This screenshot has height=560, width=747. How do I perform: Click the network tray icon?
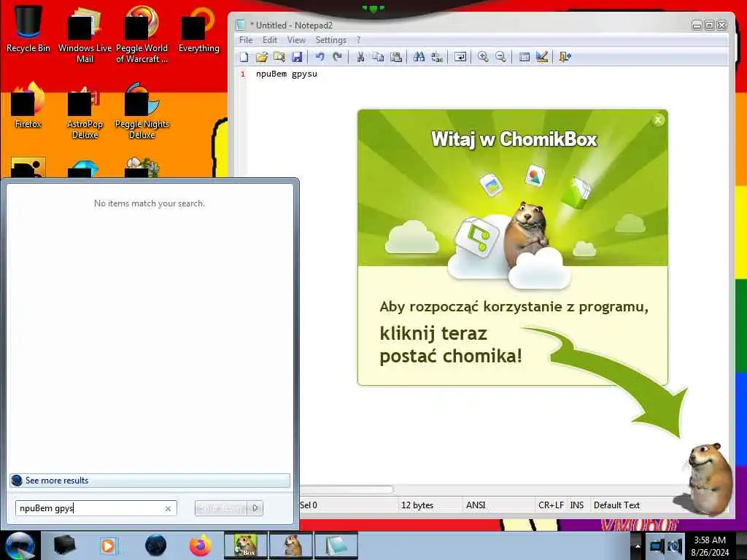(x=657, y=546)
